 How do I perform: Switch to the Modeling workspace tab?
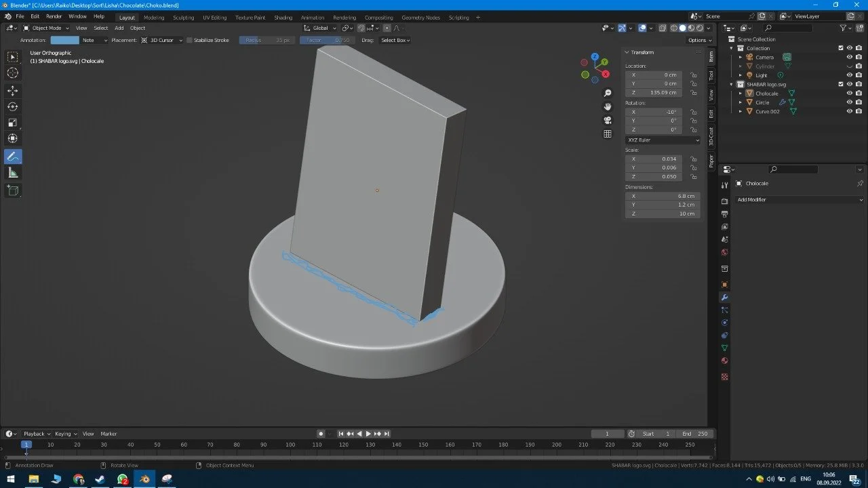tap(154, 17)
